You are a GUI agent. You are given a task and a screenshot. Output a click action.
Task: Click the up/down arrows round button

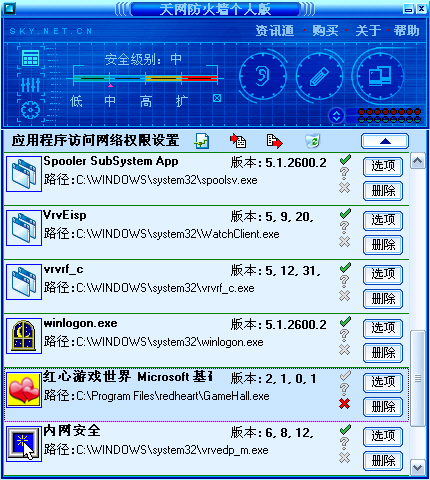[x=337, y=116]
